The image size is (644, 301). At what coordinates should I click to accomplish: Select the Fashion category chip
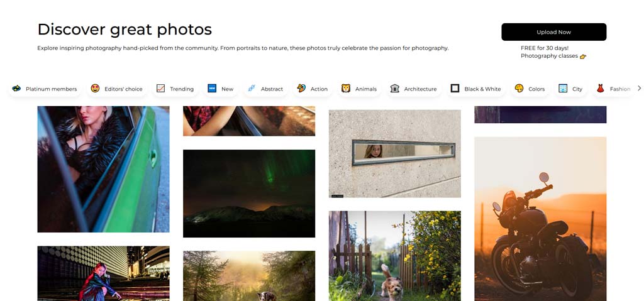coord(613,89)
